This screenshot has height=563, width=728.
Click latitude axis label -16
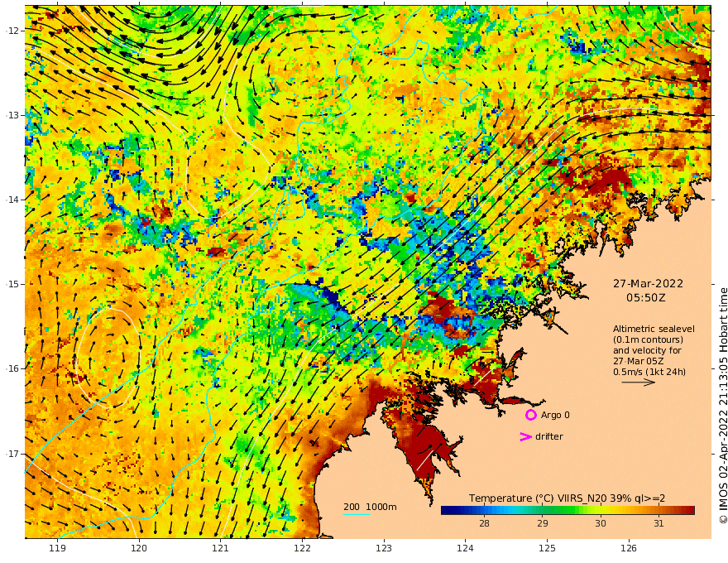(x=12, y=368)
